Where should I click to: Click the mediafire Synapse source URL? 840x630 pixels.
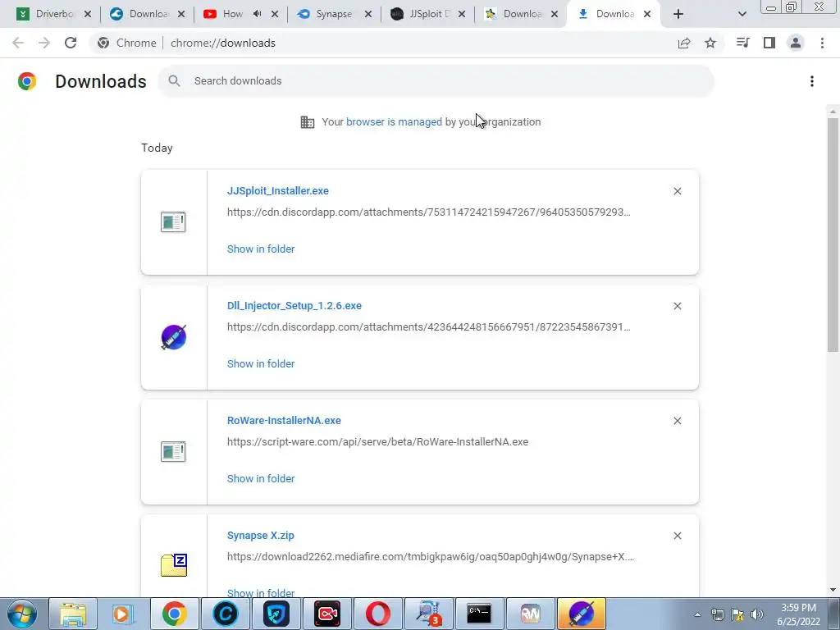click(x=430, y=557)
